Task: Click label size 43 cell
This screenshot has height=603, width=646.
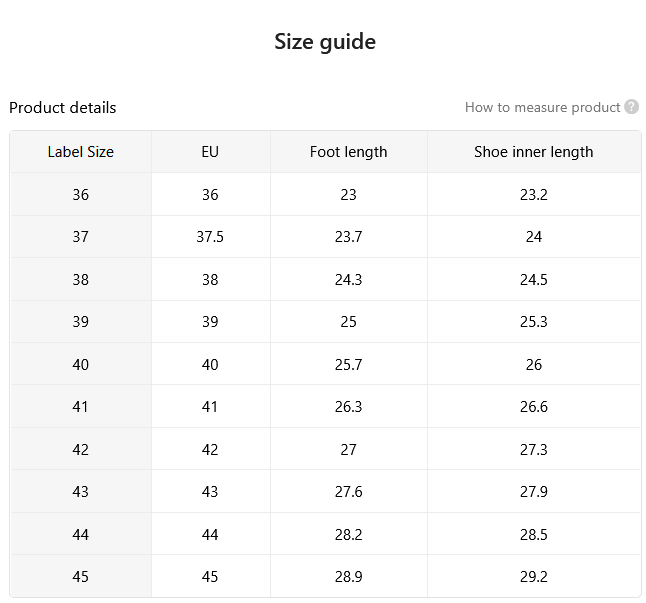Action: click(x=81, y=491)
